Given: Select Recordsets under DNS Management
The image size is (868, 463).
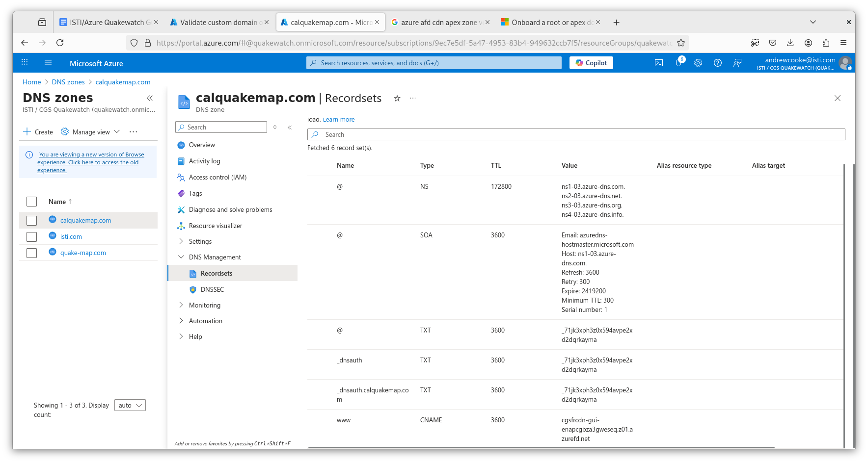Looking at the screenshot, I should click(x=217, y=273).
